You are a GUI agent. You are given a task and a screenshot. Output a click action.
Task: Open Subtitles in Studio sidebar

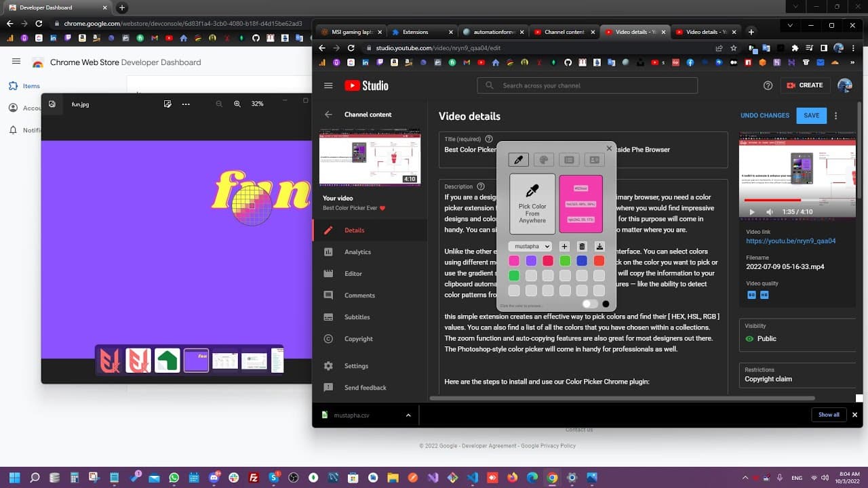point(370,317)
